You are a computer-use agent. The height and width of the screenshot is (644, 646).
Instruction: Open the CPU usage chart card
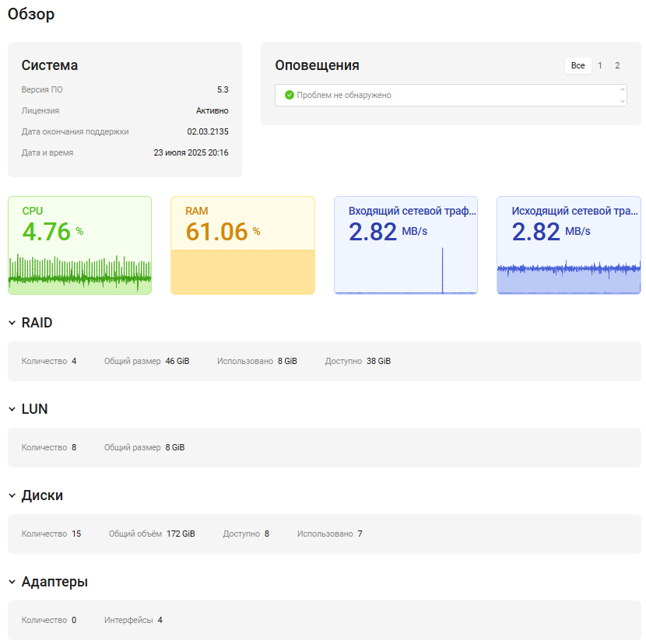point(79,245)
